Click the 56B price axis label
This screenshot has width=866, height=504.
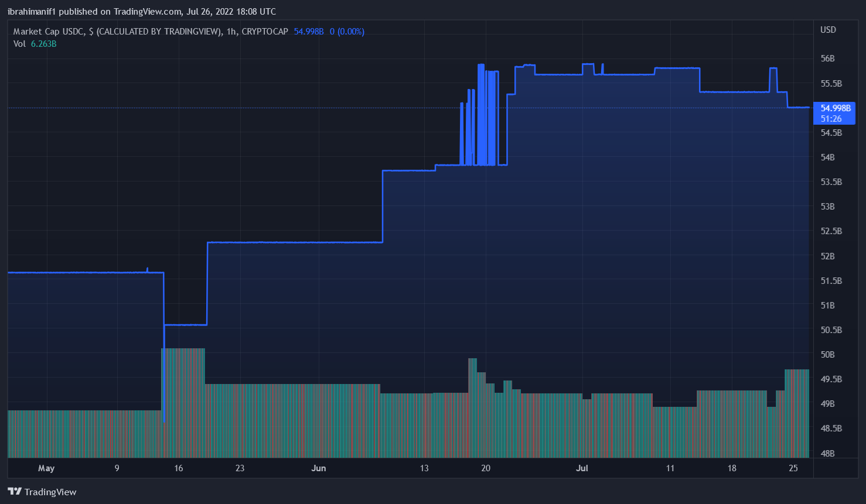827,59
